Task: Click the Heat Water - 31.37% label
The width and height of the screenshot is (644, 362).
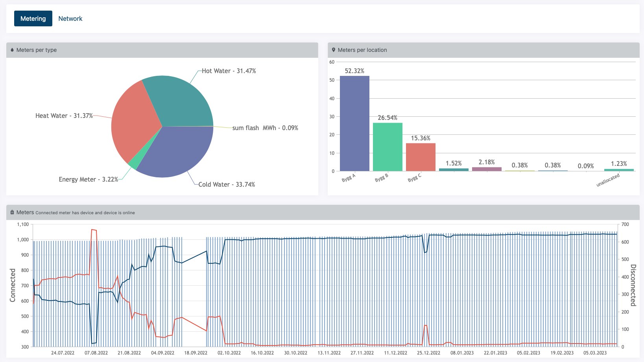Action: click(64, 116)
